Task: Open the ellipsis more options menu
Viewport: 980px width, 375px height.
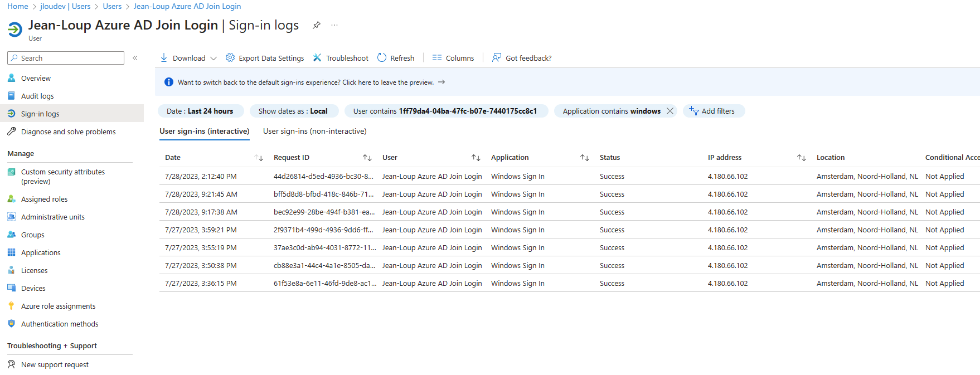Action: [x=334, y=25]
